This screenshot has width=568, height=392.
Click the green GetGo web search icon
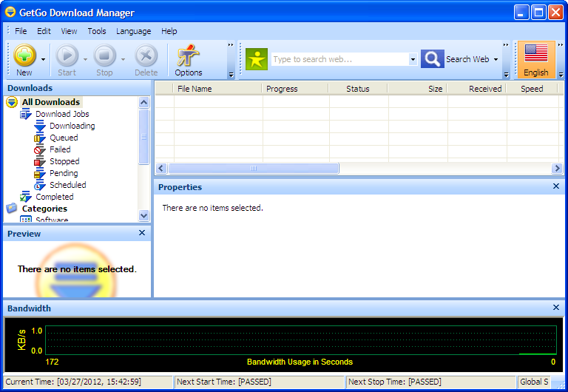[x=257, y=59]
